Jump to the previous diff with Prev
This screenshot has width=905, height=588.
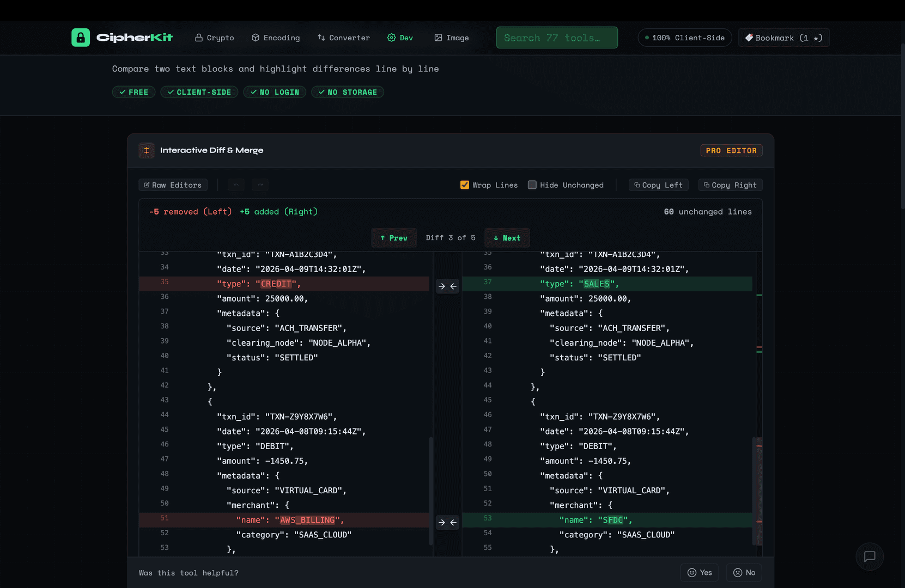pos(394,238)
